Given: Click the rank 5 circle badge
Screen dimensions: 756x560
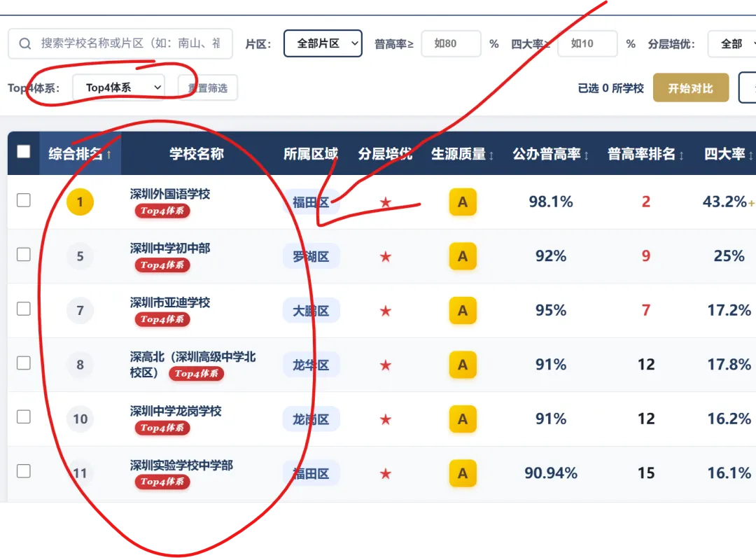Looking at the screenshot, I should coord(80,256).
